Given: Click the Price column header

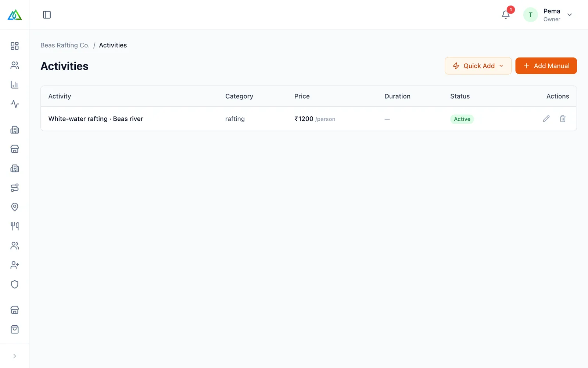Looking at the screenshot, I should click(x=302, y=96).
